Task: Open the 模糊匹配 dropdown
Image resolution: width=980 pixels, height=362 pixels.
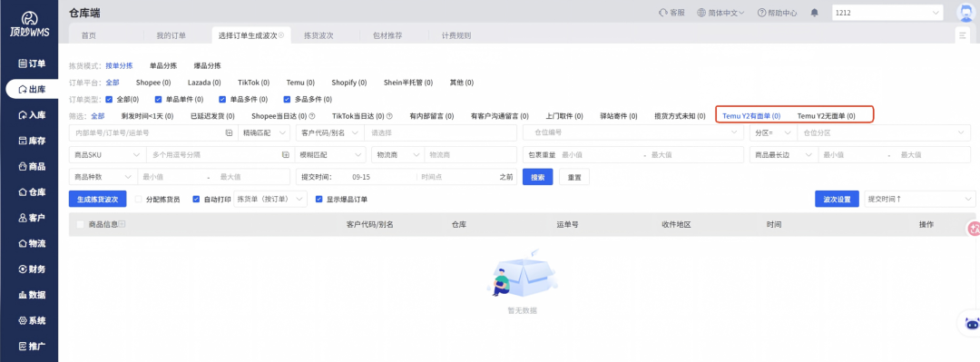Action: pos(329,154)
